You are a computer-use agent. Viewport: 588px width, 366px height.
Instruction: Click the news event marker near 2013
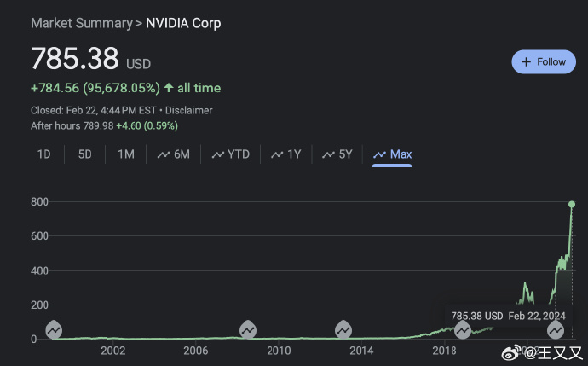pyautogui.click(x=343, y=329)
